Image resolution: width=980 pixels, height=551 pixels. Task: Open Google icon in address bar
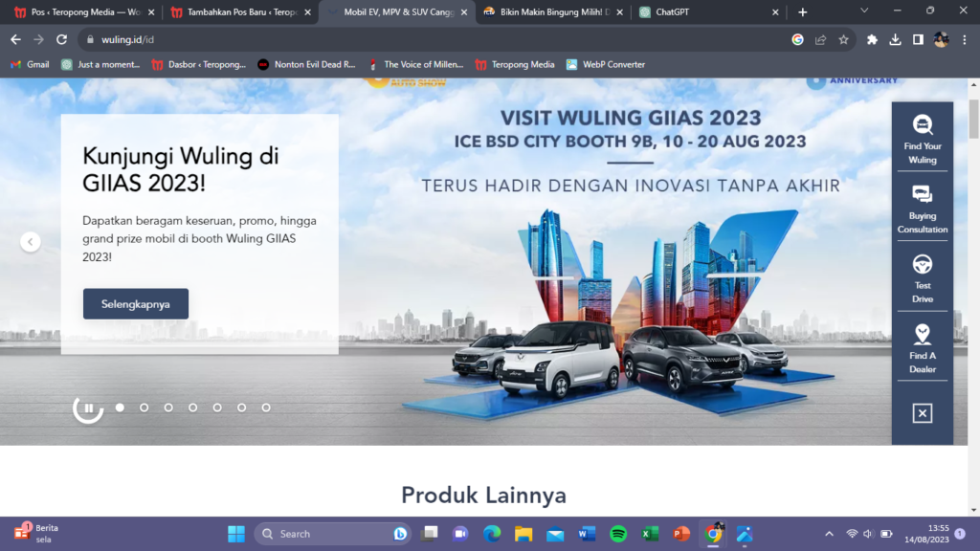[x=797, y=39]
